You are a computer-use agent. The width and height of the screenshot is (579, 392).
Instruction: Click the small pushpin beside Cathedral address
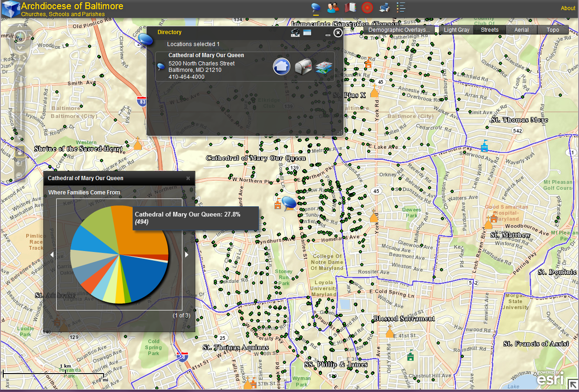pyautogui.click(x=161, y=67)
